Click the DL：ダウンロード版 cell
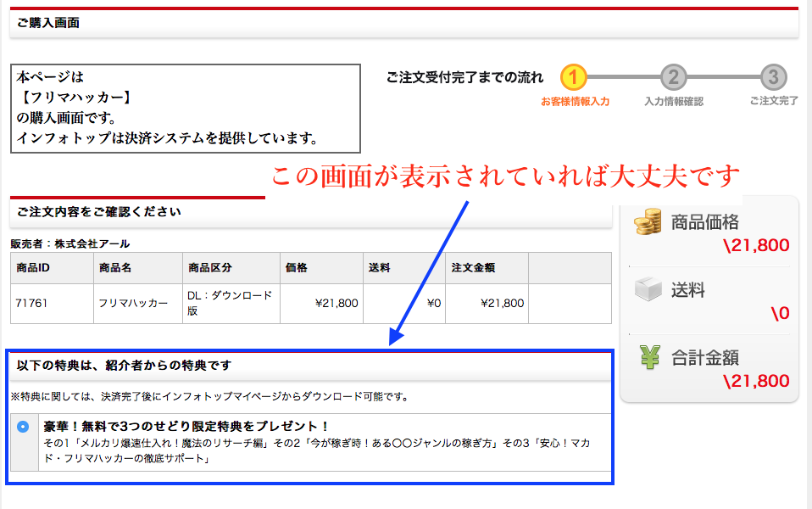 pyautogui.click(x=230, y=303)
